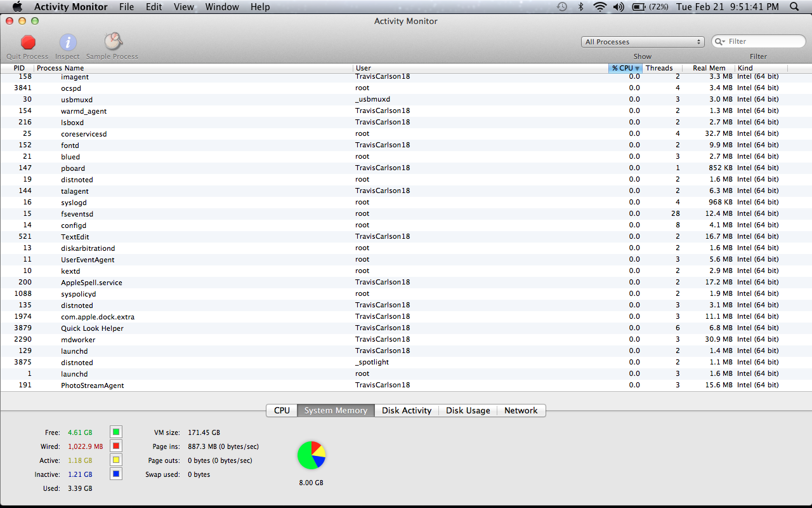This screenshot has width=812, height=508.
Task: Open the Disk Usage tab
Action: pyautogui.click(x=468, y=410)
